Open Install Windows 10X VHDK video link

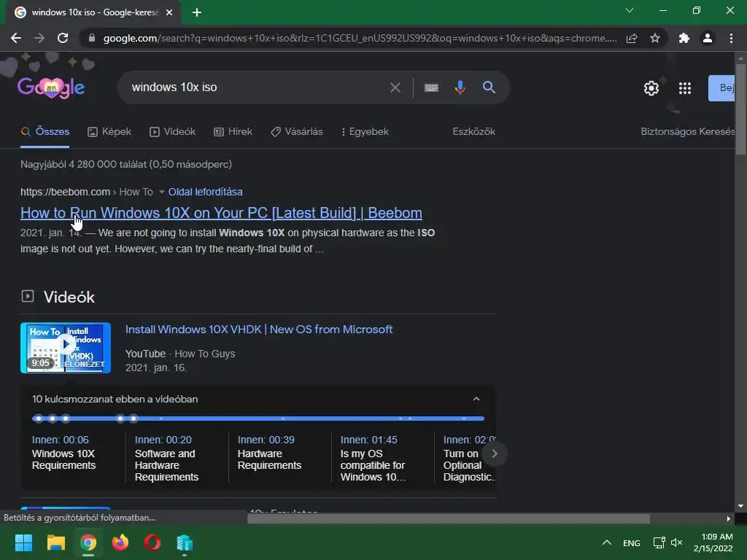point(259,330)
